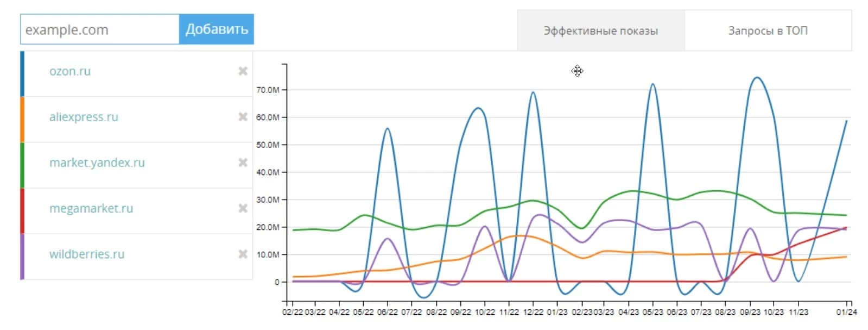Image resolution: width=868 pixels, height=330 pixels.
Task: Focus the example.com domain input field
Action: tap(100, 29)
